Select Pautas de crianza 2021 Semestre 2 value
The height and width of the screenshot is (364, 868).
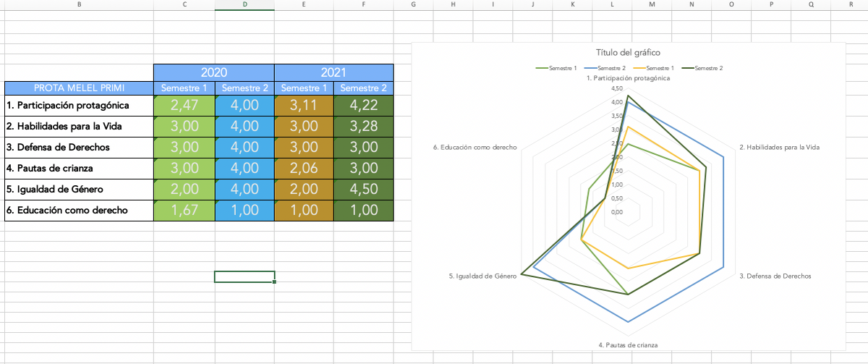coord(364,169)
